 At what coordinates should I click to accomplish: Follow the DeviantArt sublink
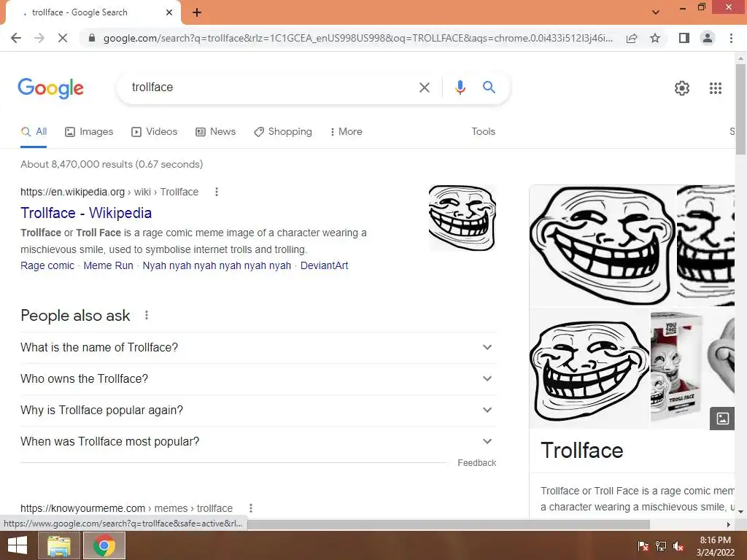(x=324, y=265)
